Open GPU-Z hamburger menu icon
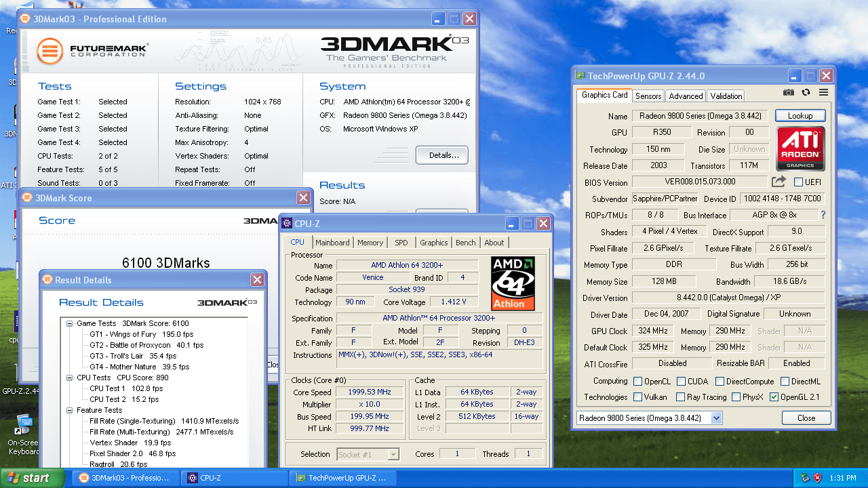The image size is (868, 488). (823, 92)
